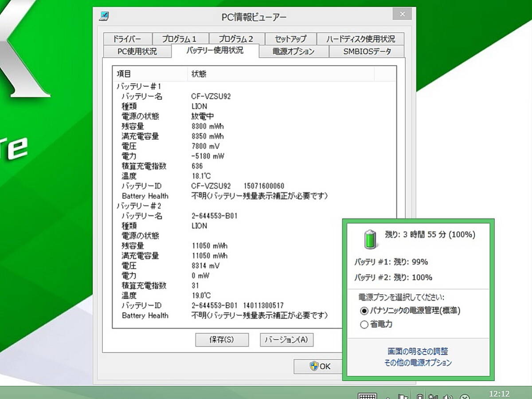
Task: Click the 残り: 3 時間 55 分 (100%) text
Action: tap(430, 235)
